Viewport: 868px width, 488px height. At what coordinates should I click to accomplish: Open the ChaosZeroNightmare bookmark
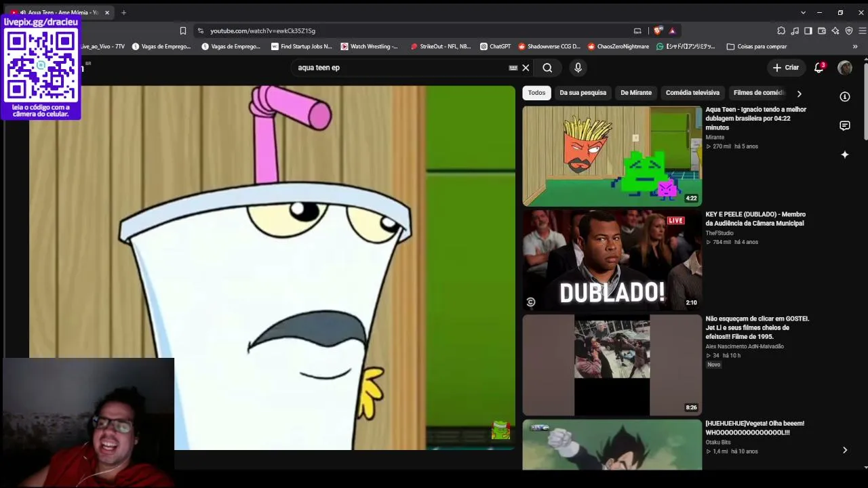tap(618, 47)
